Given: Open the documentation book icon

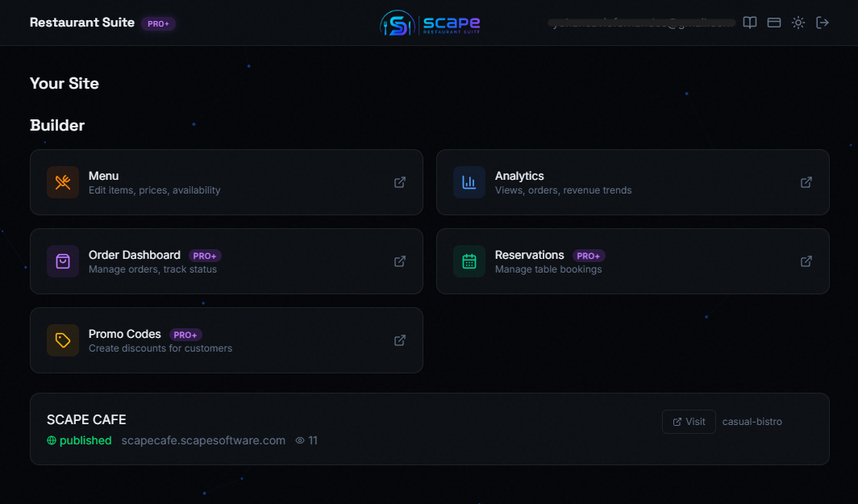Looking at the screenshot, I should click(750, 23).
